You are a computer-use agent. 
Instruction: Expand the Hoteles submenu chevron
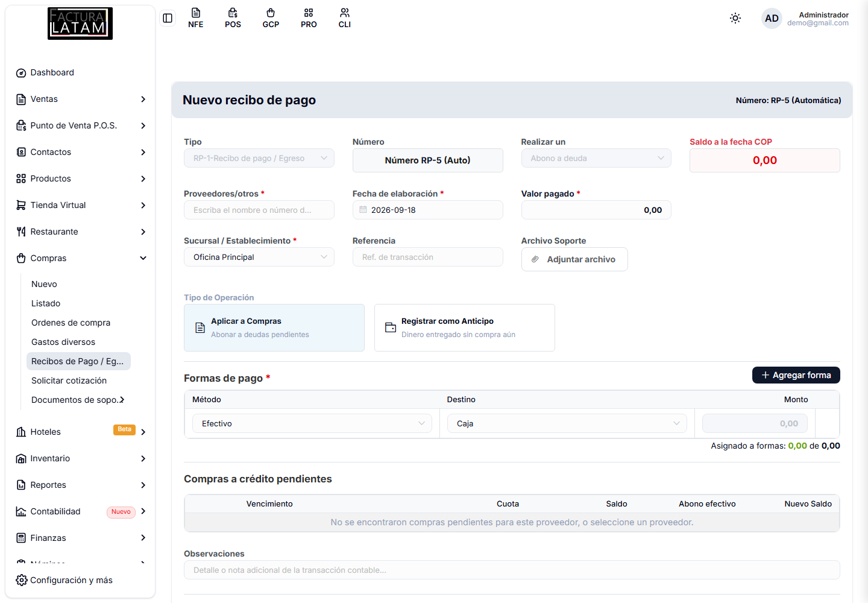click(143, 432)
